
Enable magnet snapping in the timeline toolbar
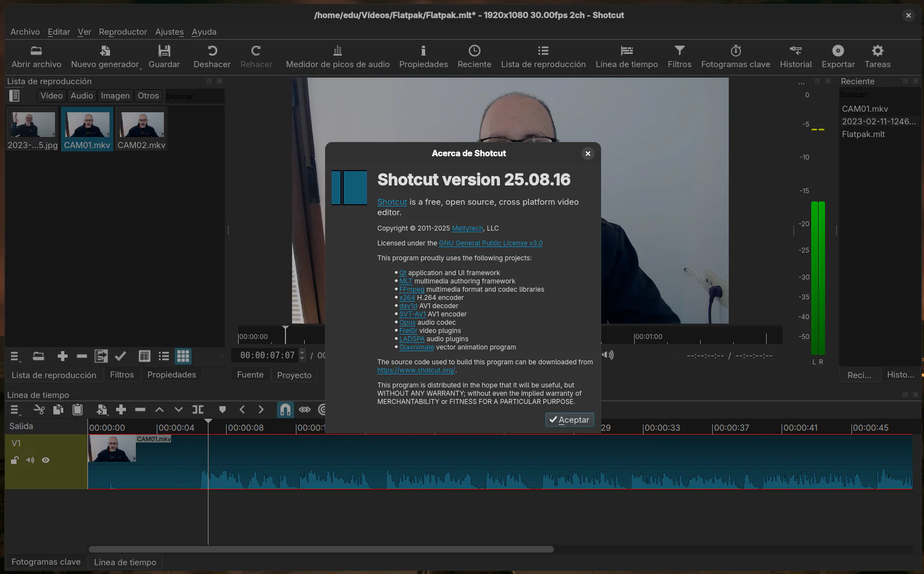285,409
